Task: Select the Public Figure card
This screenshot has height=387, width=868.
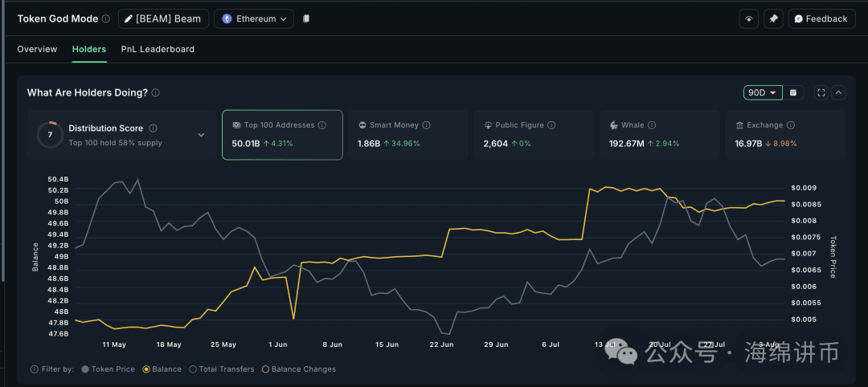Action: (534, 135)
